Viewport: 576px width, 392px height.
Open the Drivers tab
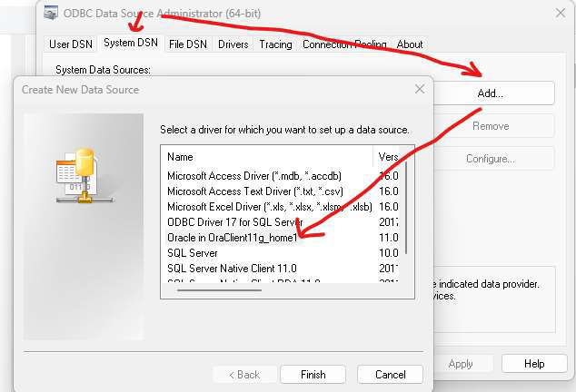[x=233, y=44]
